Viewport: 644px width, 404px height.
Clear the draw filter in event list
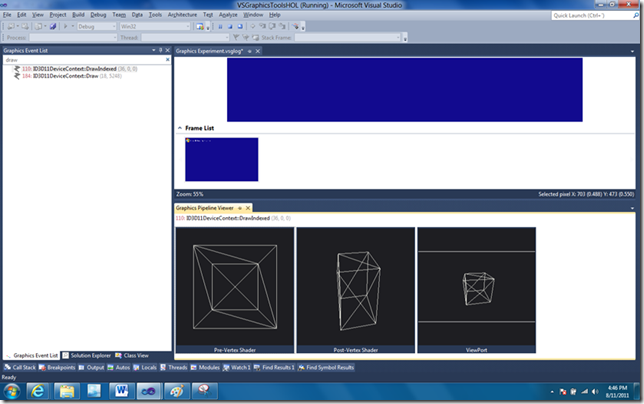pos(168,60)
